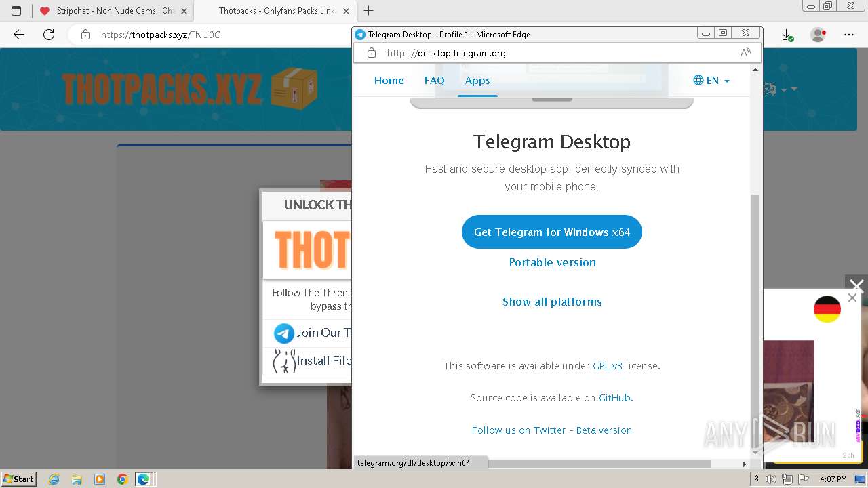Viewport: 868px width, 488px height.
Task: Expand the hidden tray icons arrow
Action: tap(757, 479)
